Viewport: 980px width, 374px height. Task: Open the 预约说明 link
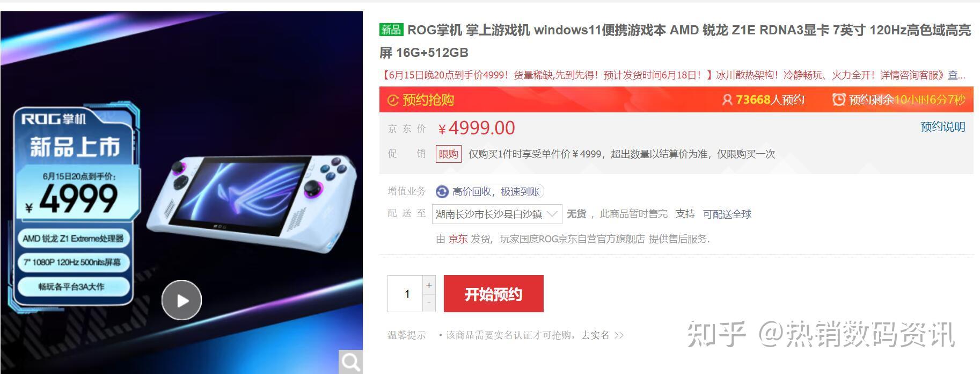click(x=942, y=127)
